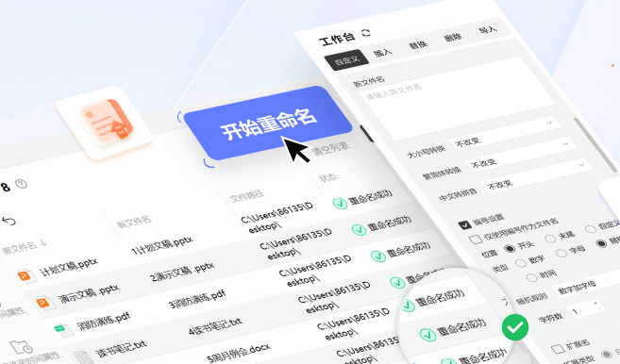
Task: Click new name 1计划文稿.pptx
Action: pyautogui.click(x=162, y=245)
